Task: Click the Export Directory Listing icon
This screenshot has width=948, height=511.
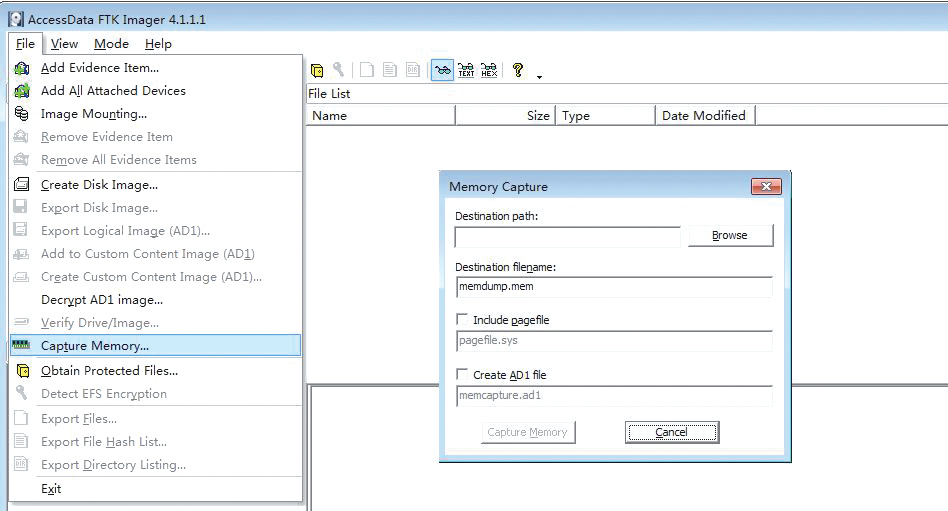Action: (21, 464)
